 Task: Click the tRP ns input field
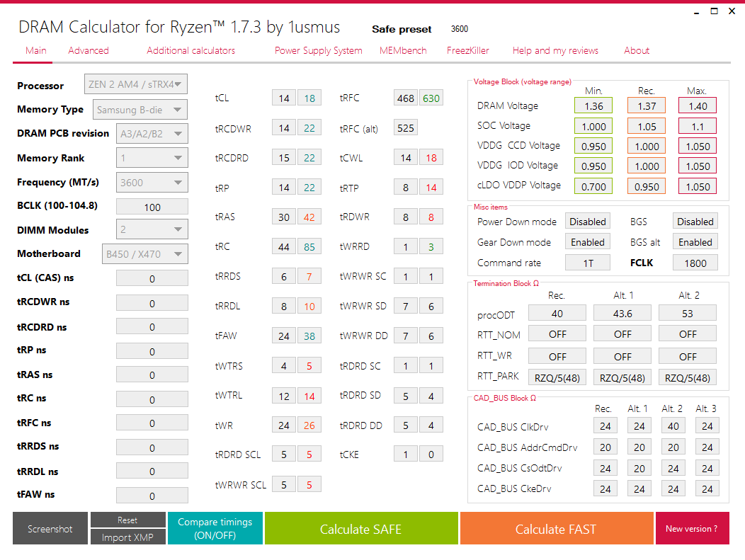[x=152, y=351]
